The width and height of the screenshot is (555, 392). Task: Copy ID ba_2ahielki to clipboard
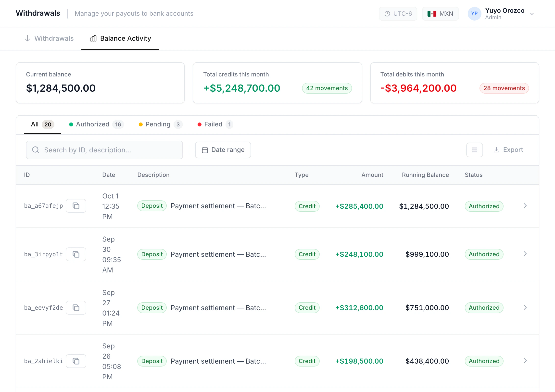pyautogui.click(x=76, y=361)
